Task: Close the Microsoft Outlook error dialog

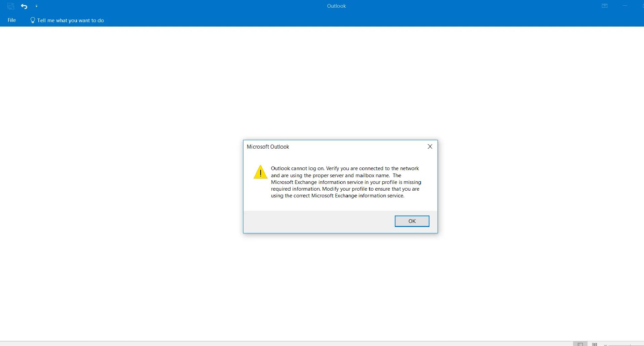Action: [x=430, y=147]
